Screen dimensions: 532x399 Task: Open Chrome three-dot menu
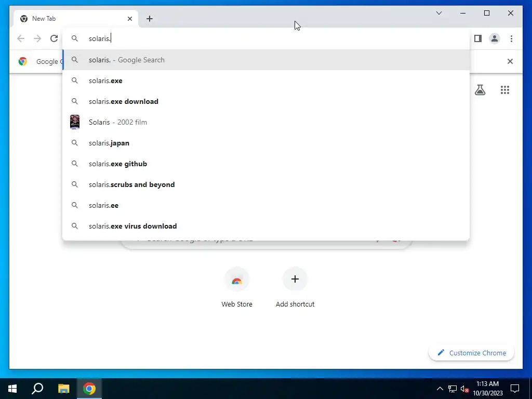pos(511,38)
